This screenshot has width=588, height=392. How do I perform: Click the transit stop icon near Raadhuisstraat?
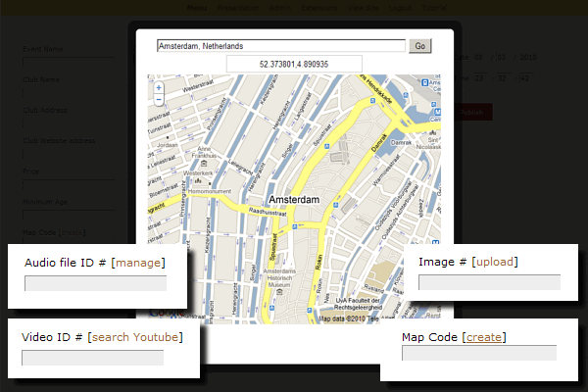tap(295, 226)
